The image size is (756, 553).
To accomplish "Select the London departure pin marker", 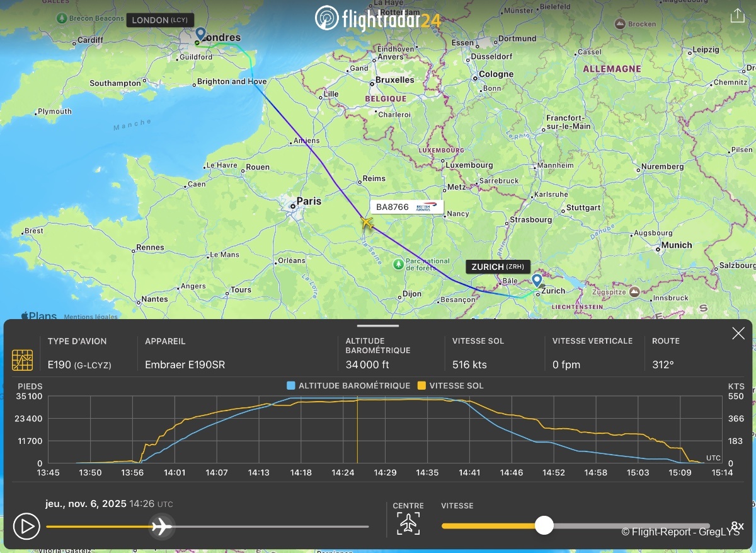I will pos(200,34).
